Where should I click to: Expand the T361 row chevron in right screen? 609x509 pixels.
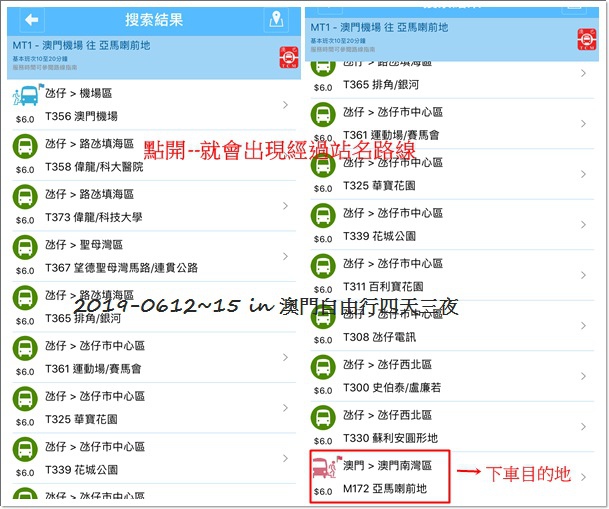[583, 123]
